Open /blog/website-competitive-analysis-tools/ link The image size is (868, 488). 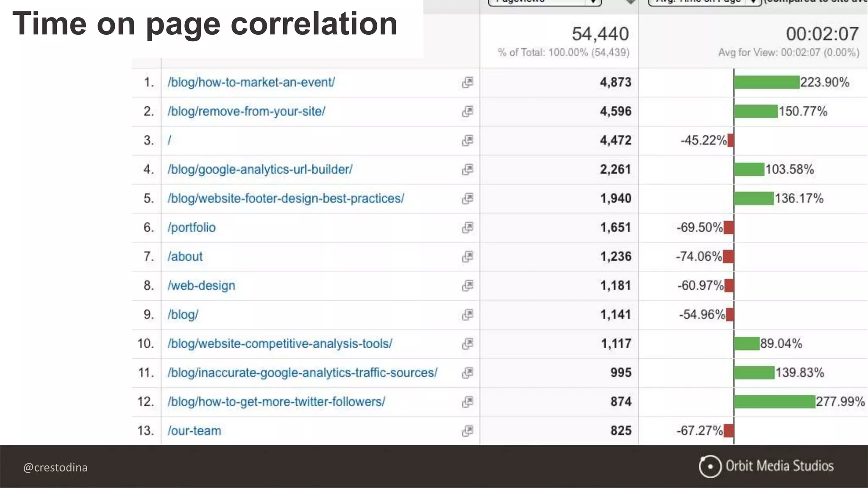(x=280, y=344)
